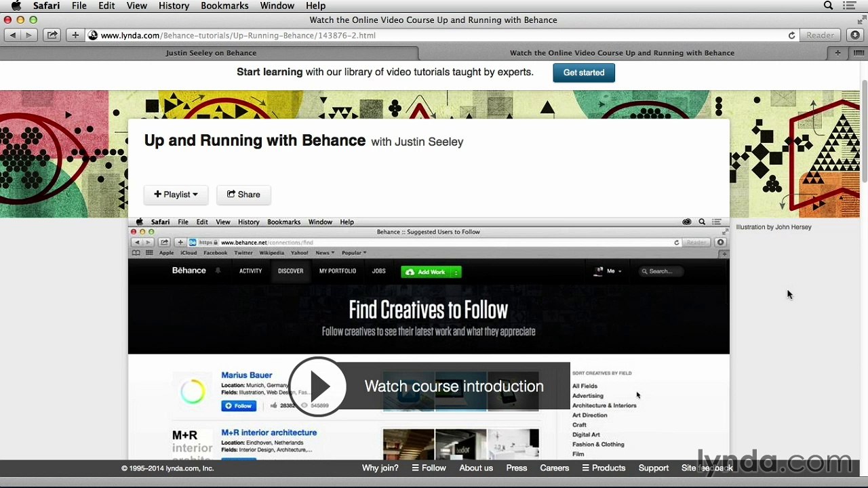Open Spotlight search in the menu bar
This screenshot has width=868, height=488.
coord(828,5)
